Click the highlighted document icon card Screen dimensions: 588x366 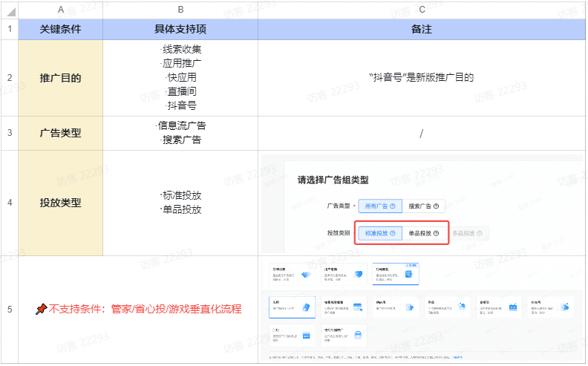(395, 274)
